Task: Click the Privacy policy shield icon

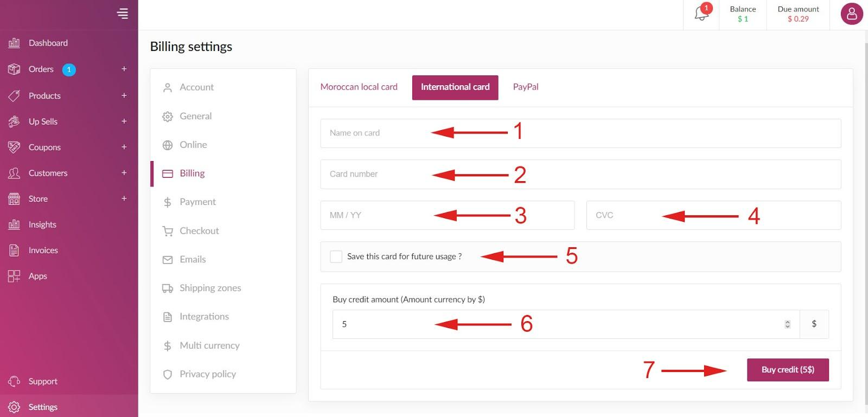Action: click(x=168, y=374)
